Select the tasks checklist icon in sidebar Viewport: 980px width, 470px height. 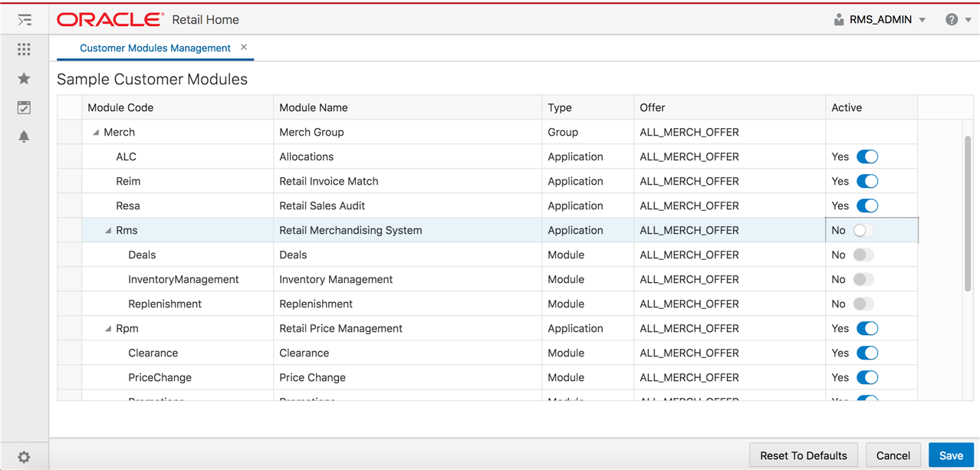click(24, 107)
